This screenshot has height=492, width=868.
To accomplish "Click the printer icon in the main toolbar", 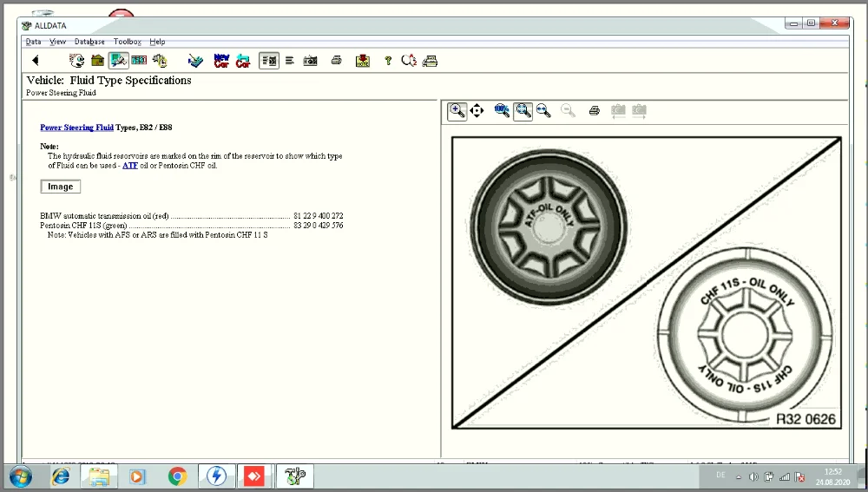I will (x=336, y=61).
